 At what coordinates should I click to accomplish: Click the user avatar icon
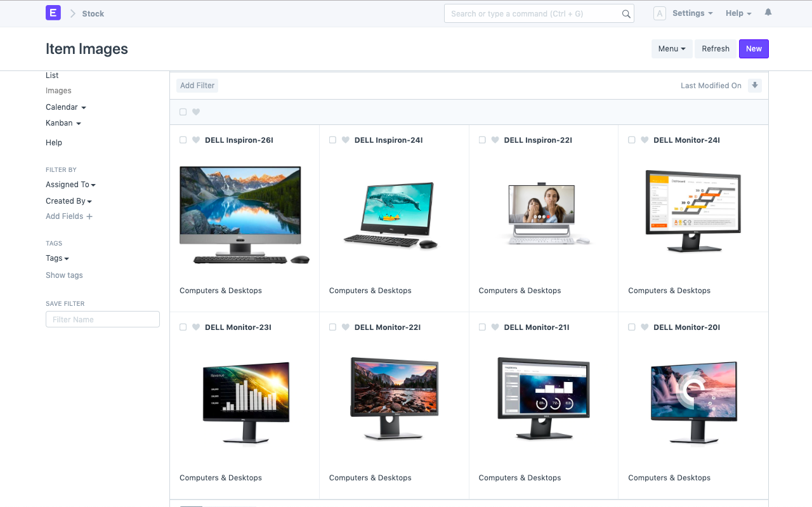[659, 13]
